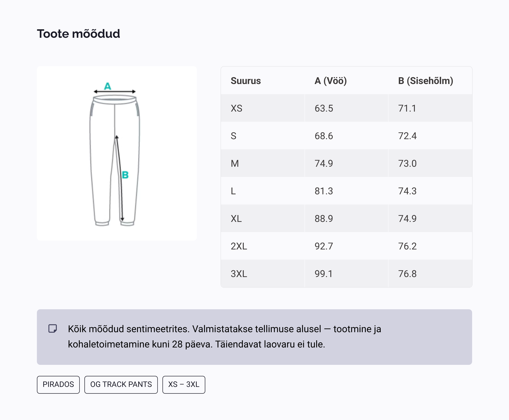Click the note icon in the info box
Screen dimensions: 509x420
pos(53,329)
